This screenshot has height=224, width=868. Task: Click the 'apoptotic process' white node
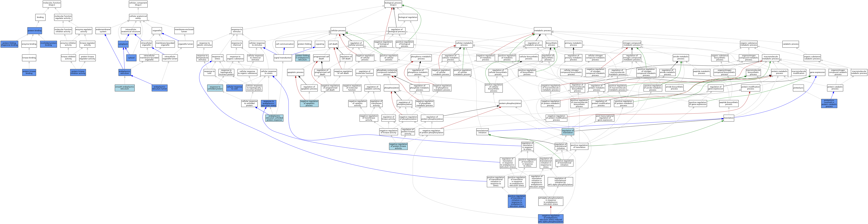(x=295, y=72)
